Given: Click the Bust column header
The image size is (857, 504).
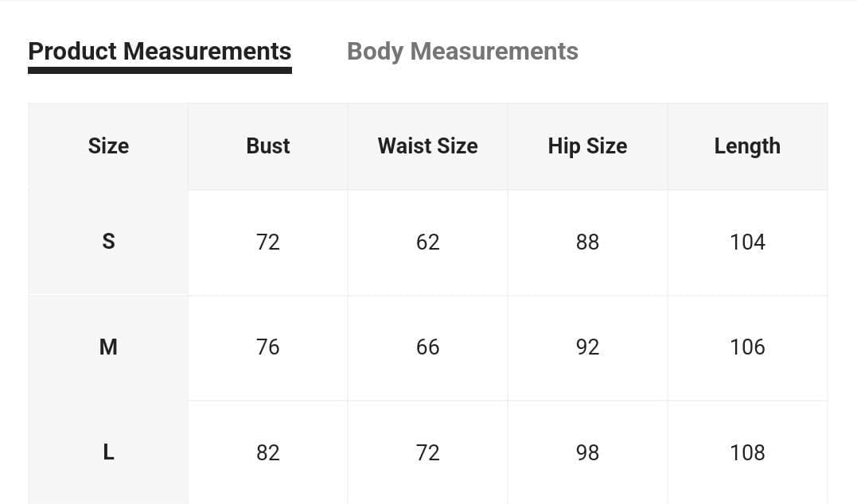Looking at the screenshot, I should (268, 145).
